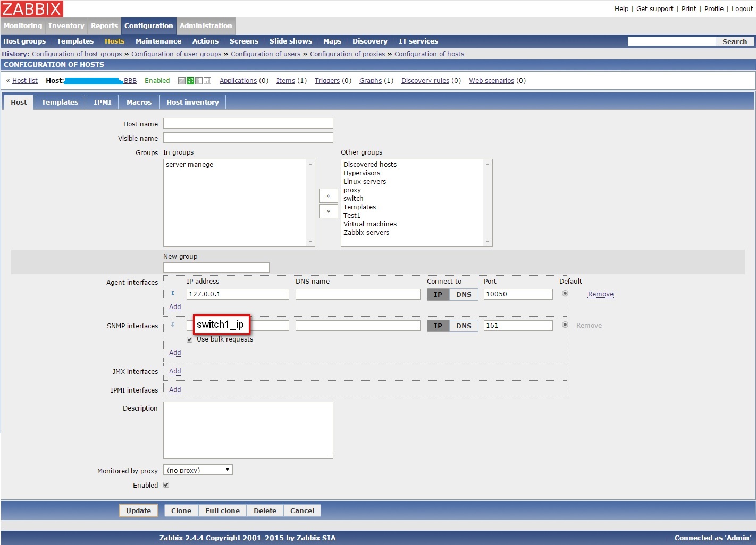
Task: Click the SNMP interface drag handle arrow
Action: [x=173, y=325]
